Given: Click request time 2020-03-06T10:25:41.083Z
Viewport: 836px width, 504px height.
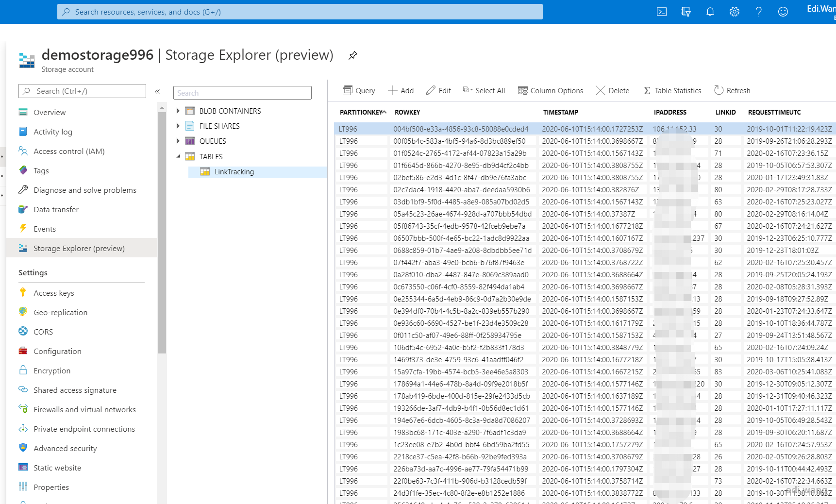Looking at the screenshot, I should pos(789,371).
